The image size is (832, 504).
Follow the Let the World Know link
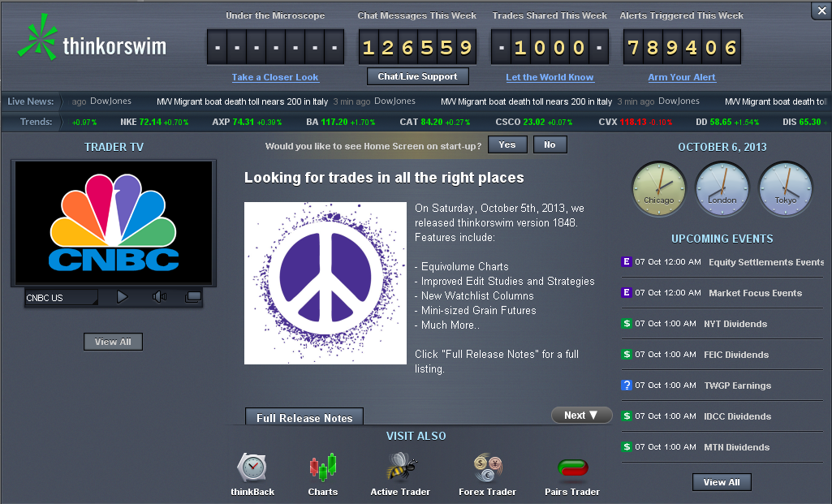tap(550, 77)
